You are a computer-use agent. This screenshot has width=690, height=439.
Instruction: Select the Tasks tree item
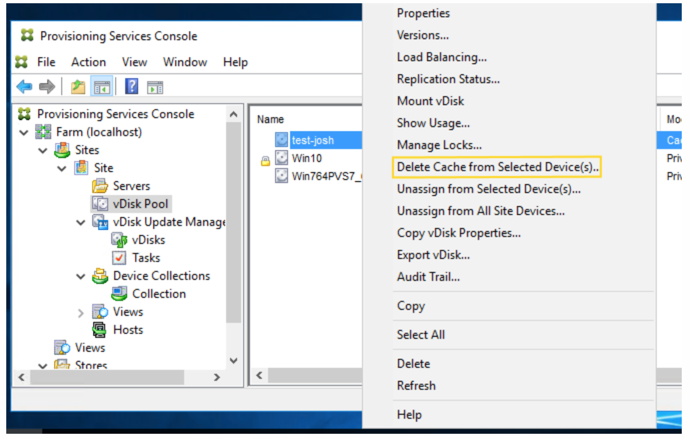point(146,258)
